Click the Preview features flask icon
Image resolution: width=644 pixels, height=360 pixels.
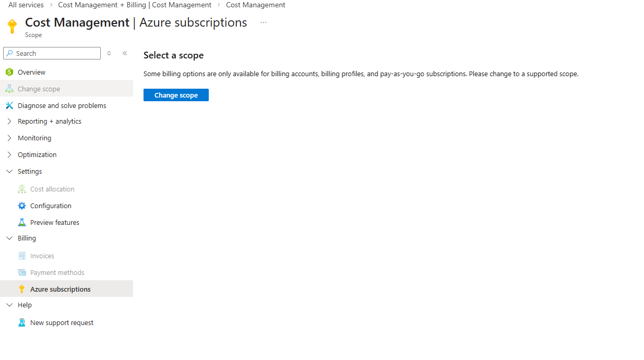[x=22, y=222]
